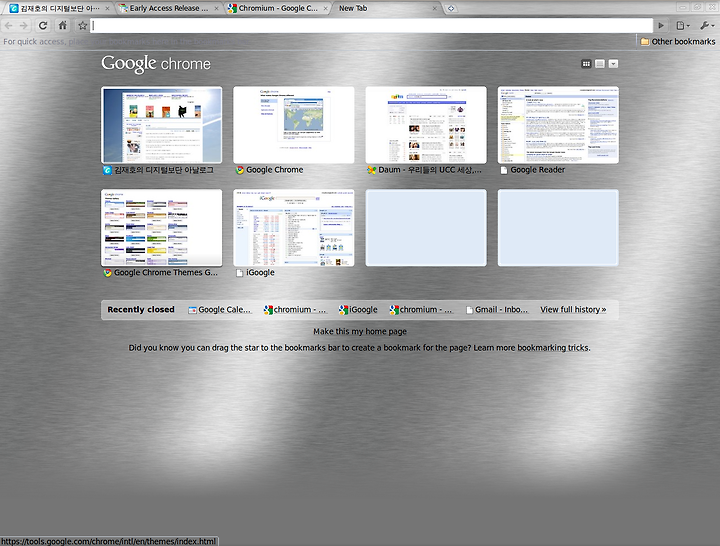Open a new tab with plus button
Screen dimensions: 720x546
(x=451, y=8)
